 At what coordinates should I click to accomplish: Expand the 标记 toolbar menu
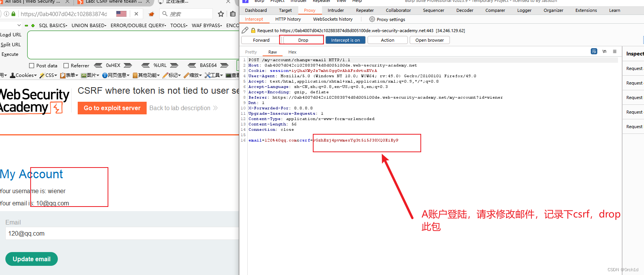[172, 75]
